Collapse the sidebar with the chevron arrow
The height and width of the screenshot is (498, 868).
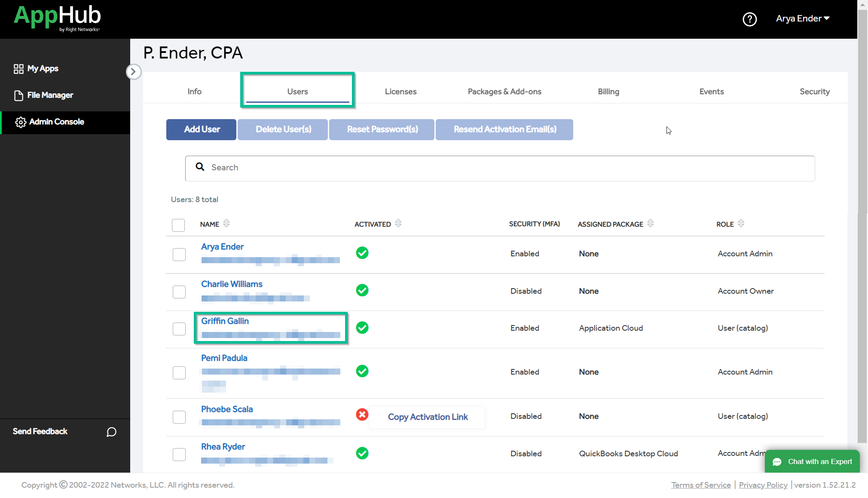pos(134,72)
